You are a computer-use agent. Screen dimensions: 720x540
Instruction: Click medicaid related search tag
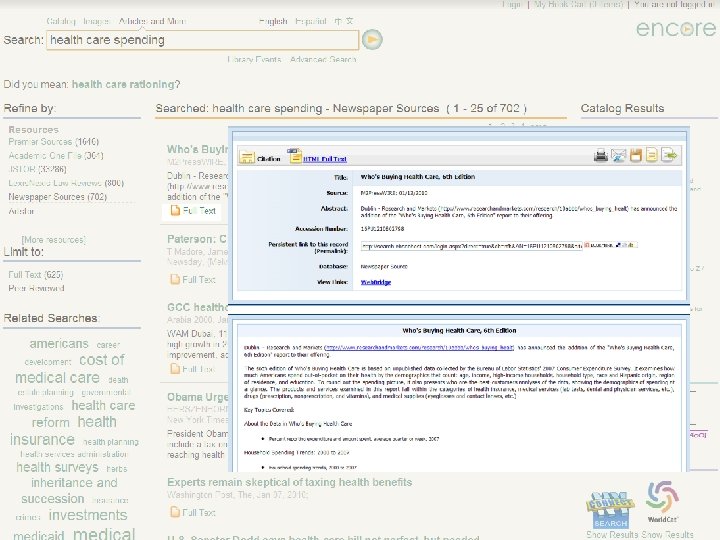39,535
